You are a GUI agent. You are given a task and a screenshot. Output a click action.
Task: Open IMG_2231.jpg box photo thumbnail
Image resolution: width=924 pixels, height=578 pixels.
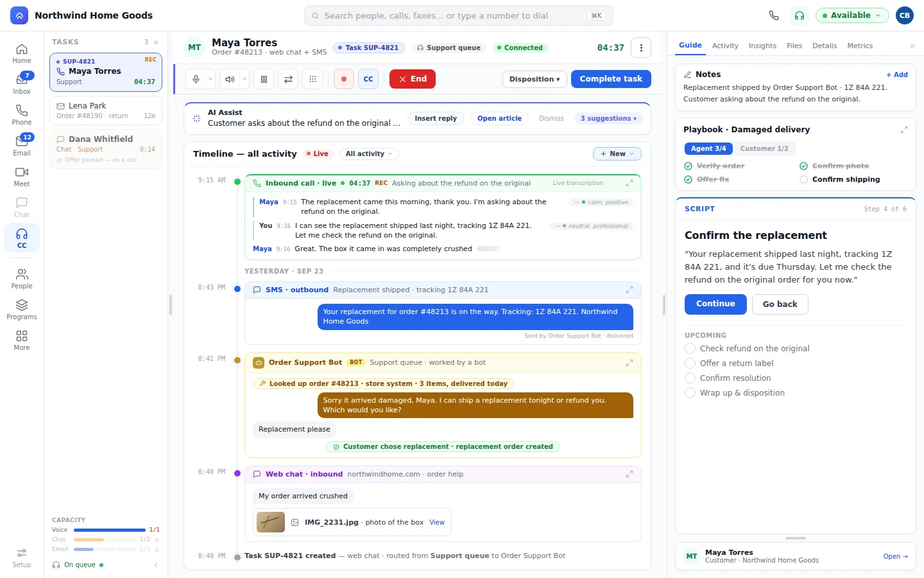click(271, 522)
